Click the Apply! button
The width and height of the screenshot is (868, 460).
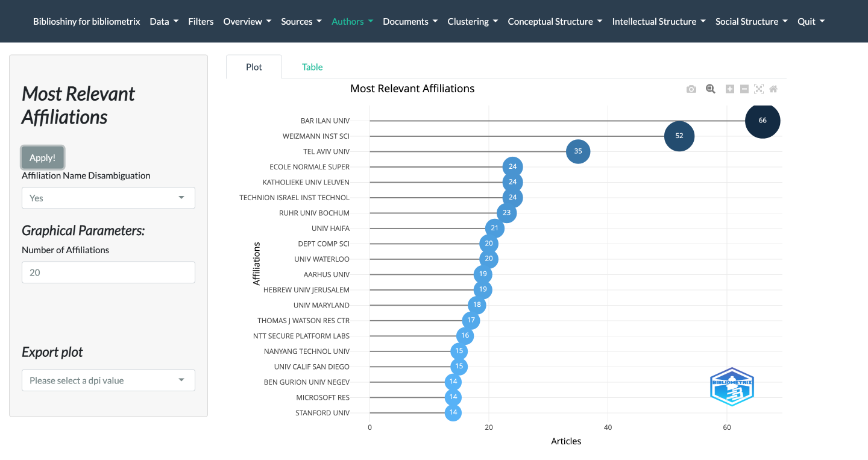coord(42,157)
